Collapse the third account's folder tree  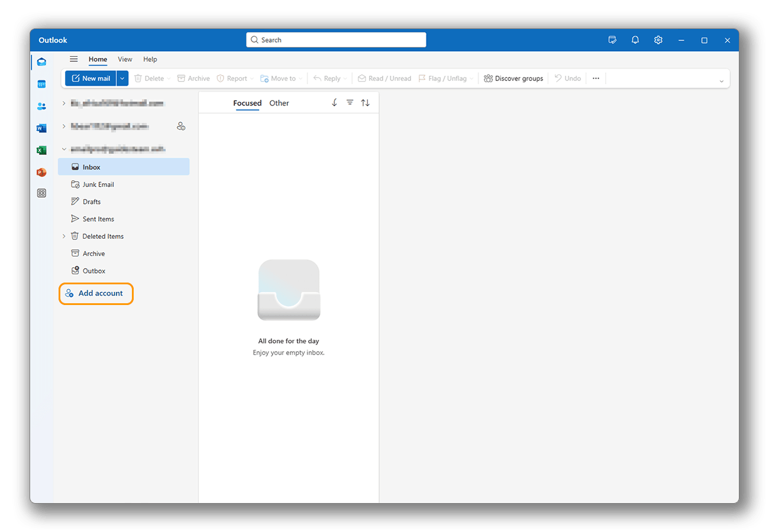64,149
